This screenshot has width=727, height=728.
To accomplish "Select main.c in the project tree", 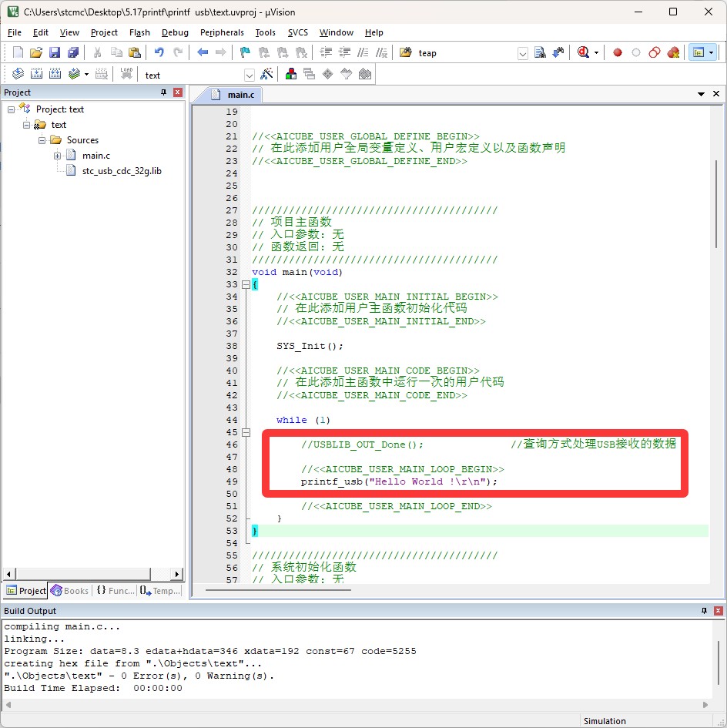I will (95, 156).
